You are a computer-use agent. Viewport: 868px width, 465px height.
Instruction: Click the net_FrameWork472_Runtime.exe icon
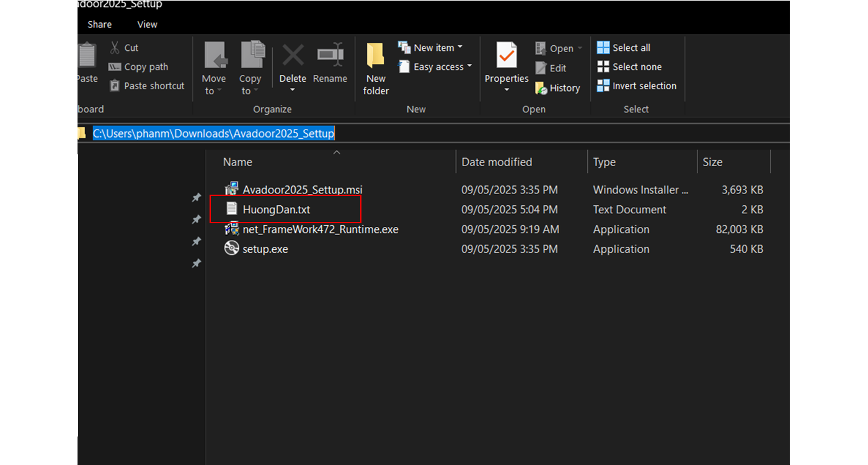point(232,229)
